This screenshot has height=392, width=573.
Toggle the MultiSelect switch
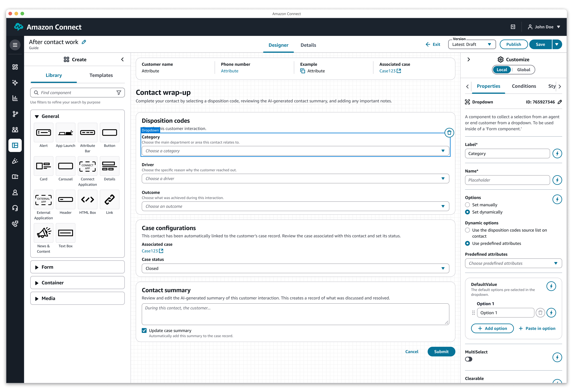tap(469, 359)
